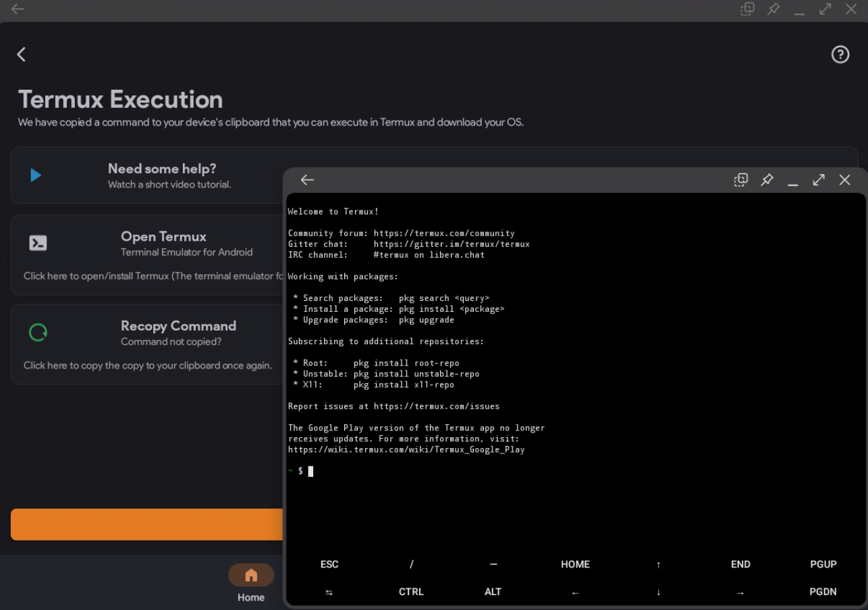The height and width of the screenshot is (610, 868).
Task: Click 'pkg install root-repo' text
Action: (x=406, y=363)
